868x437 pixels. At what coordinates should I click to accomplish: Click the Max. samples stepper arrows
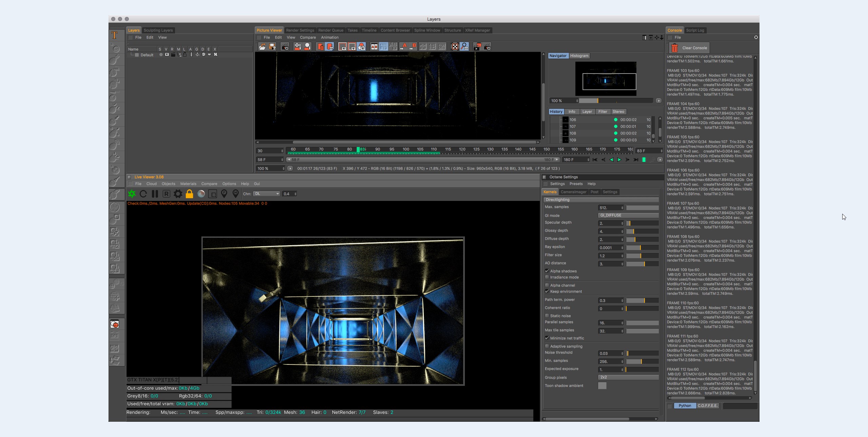pos(622,208)
